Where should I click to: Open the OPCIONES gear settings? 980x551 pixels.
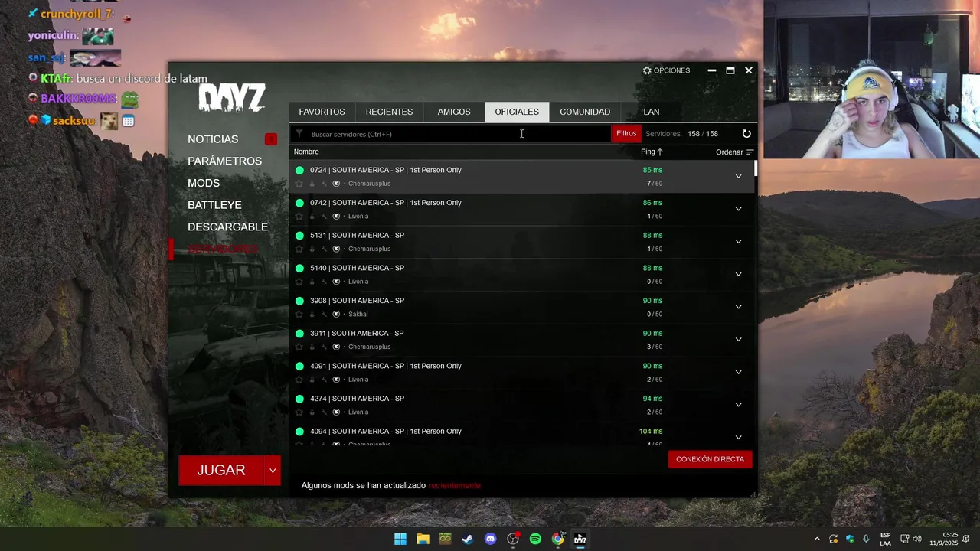666,70
